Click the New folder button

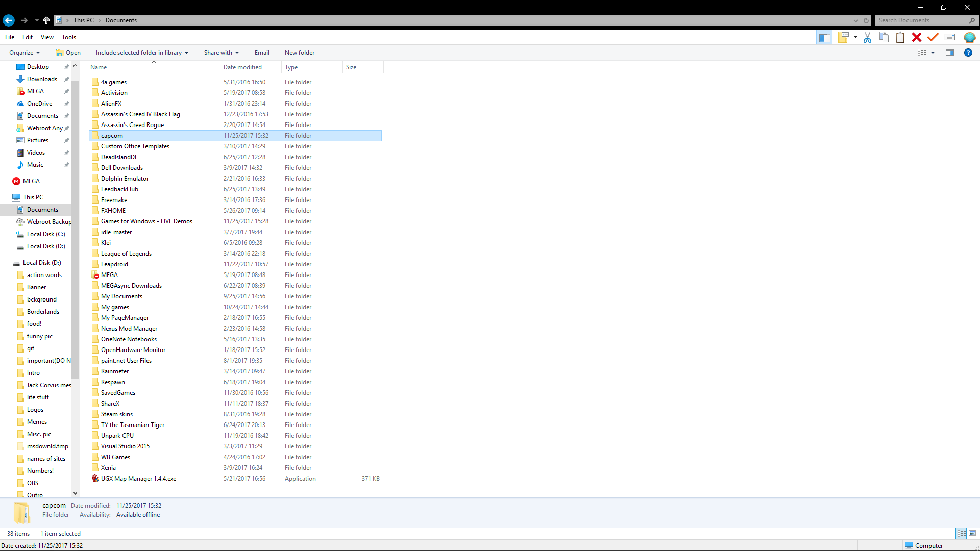coord(300,53)
